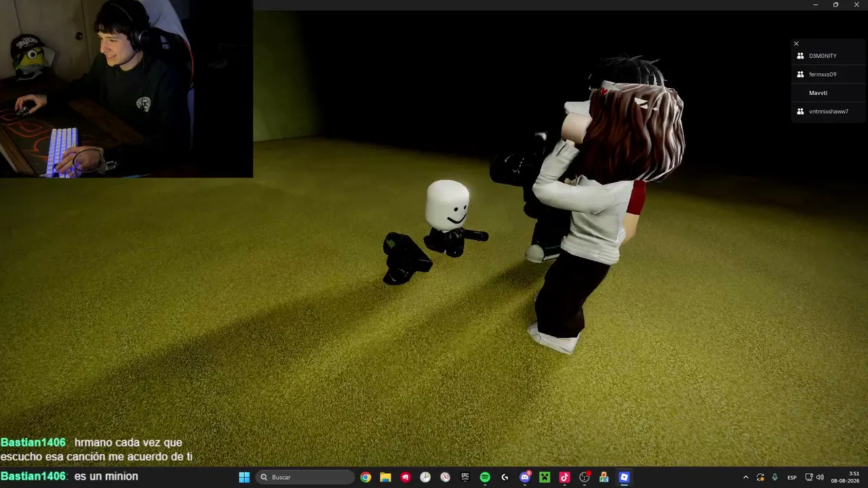Launch Epic Games Launcher from the taskbar
Image resolution: width=868 pixels, height=488 pixels.
pyautogui.click(x=465, y=477)
